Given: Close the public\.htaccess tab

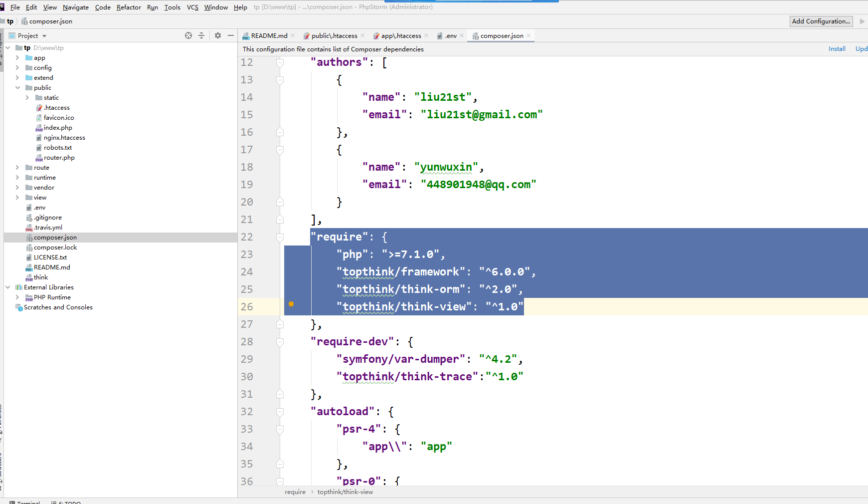Looking at the screenshot, I should pos(362,35).
